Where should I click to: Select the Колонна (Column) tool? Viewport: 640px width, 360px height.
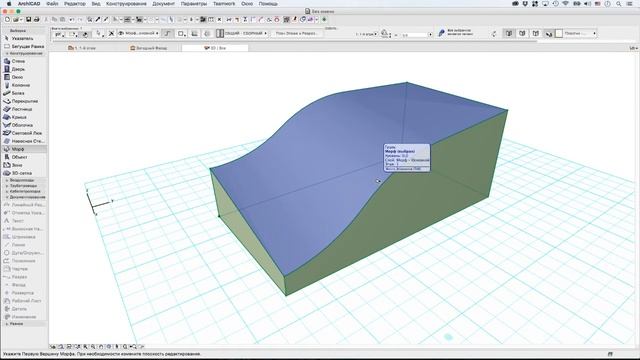(24, 85)
